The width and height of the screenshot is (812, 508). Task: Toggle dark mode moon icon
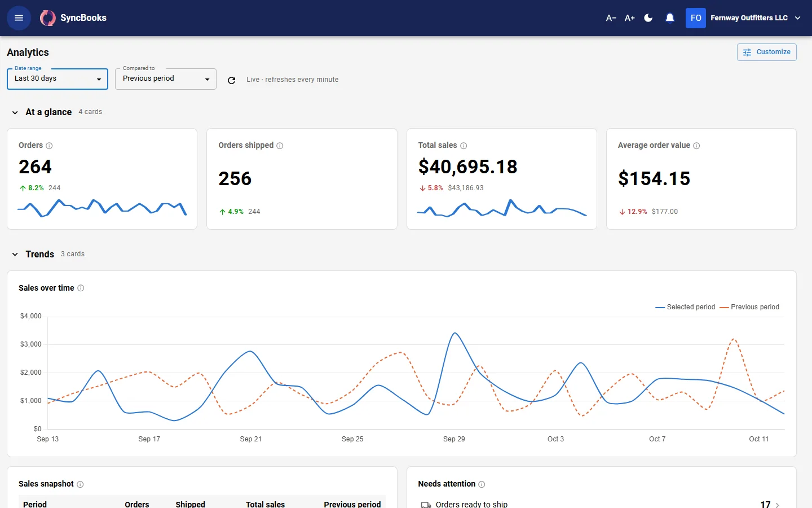[x=648, y=18]
